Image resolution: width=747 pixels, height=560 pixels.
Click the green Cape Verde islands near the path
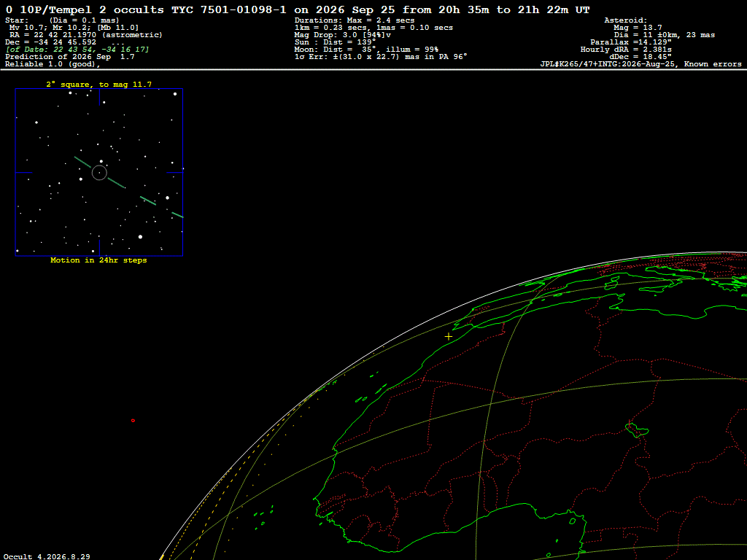tap(263, 517)
